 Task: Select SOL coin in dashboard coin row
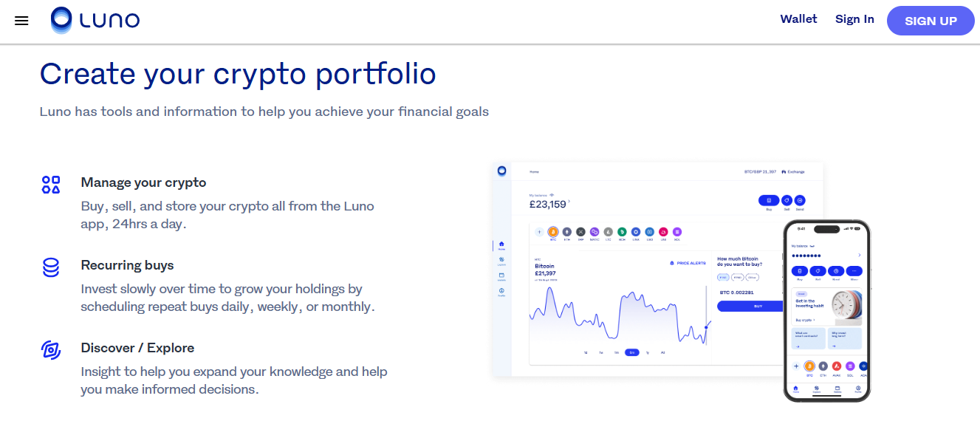(x=677, y=232)
